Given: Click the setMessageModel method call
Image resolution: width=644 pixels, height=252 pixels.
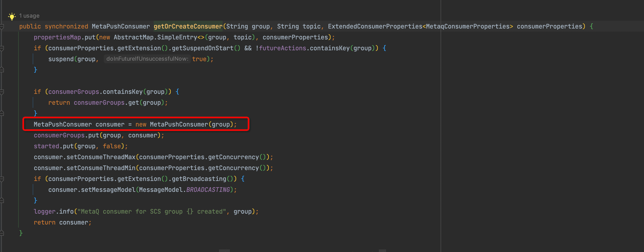Looking at the screenshot, I should click(108, 190).
